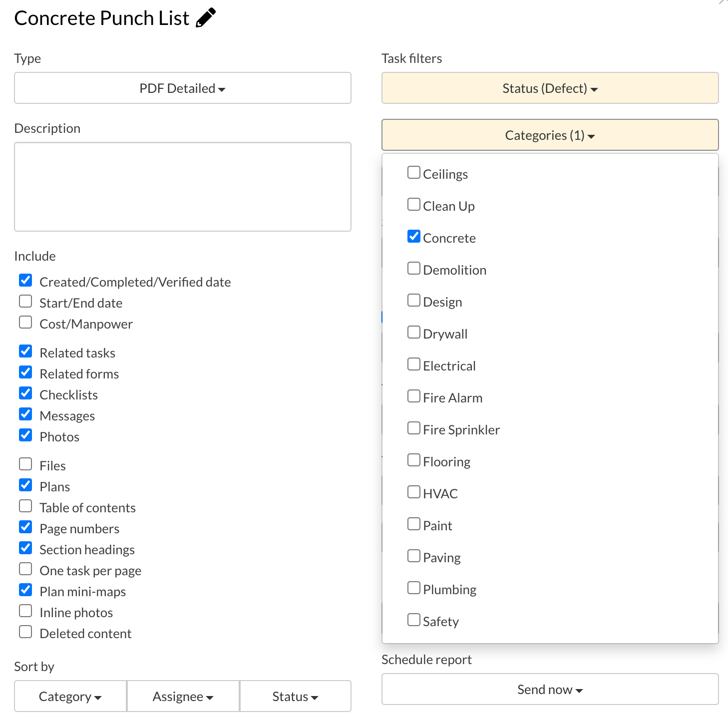The image size is (728, 722).
Task: Uncheck the Concrete category checkbox
Action: pos(414,236)
